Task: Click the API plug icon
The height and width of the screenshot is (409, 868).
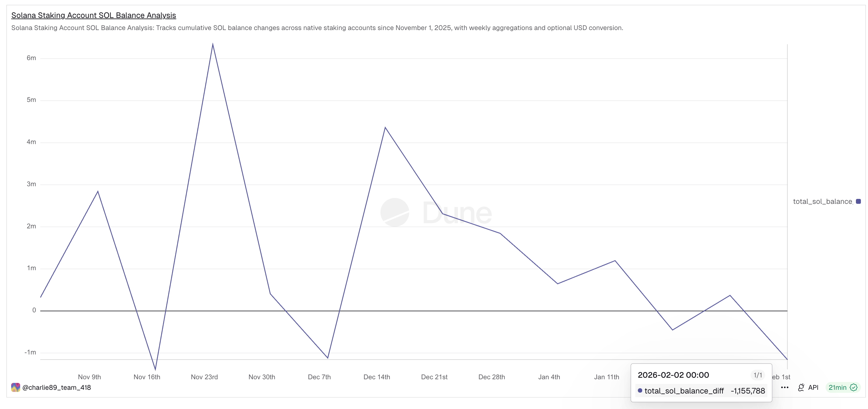Action: pos(802,387)
